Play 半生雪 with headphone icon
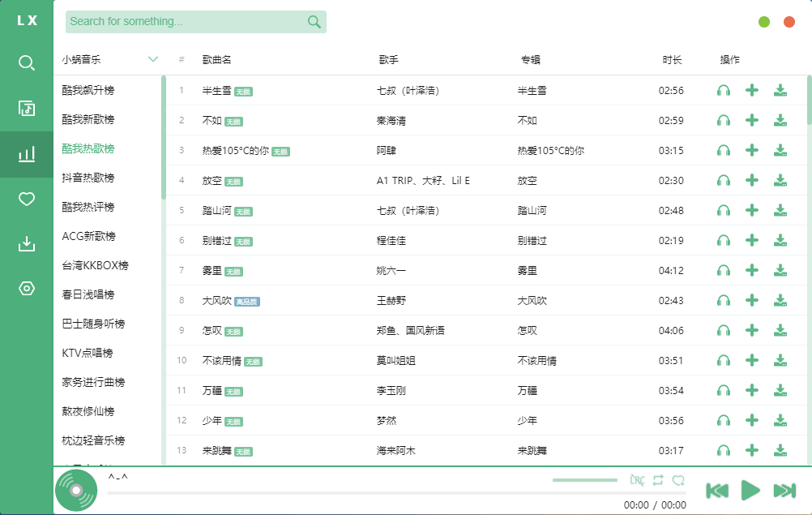The width and height of the screenshot is (812, 515). [724, 91]
